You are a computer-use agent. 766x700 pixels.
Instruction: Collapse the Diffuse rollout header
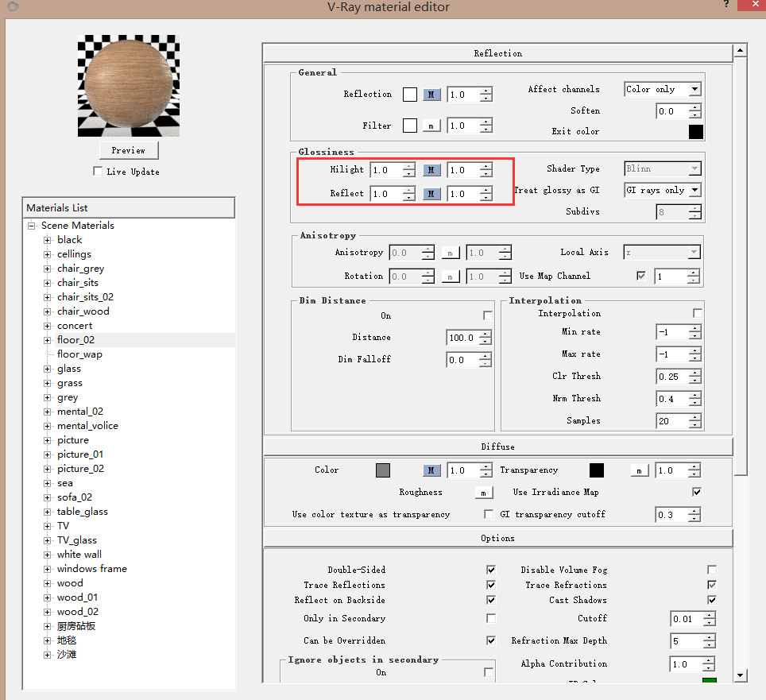pos(497,447)
